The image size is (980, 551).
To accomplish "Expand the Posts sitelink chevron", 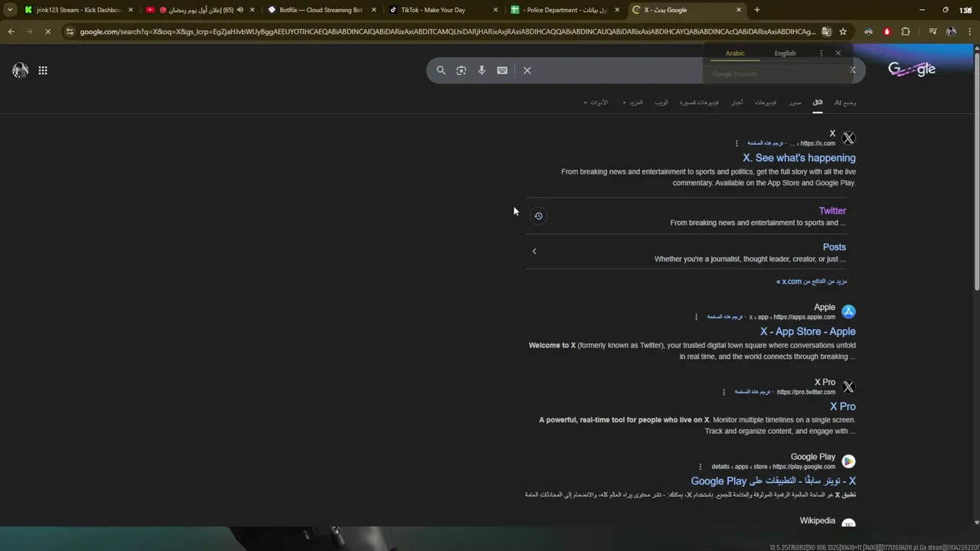I will (x=534, y=251).
